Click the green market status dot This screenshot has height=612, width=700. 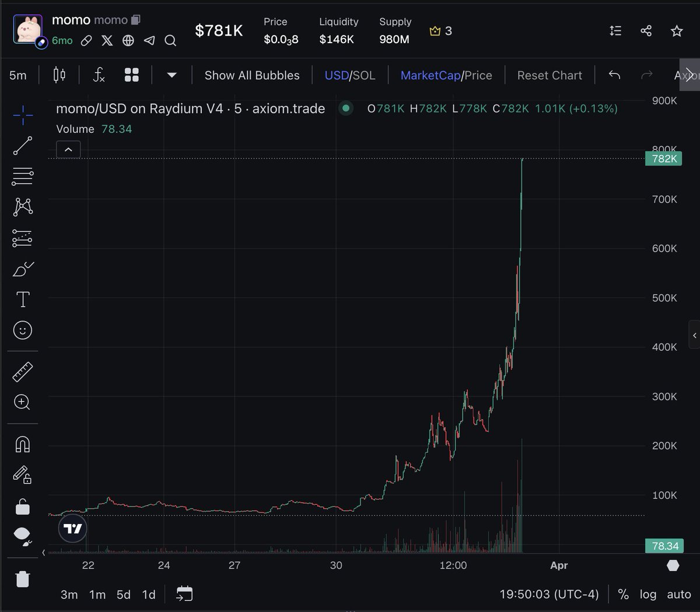pyautogui.click(x=346, y=108)
